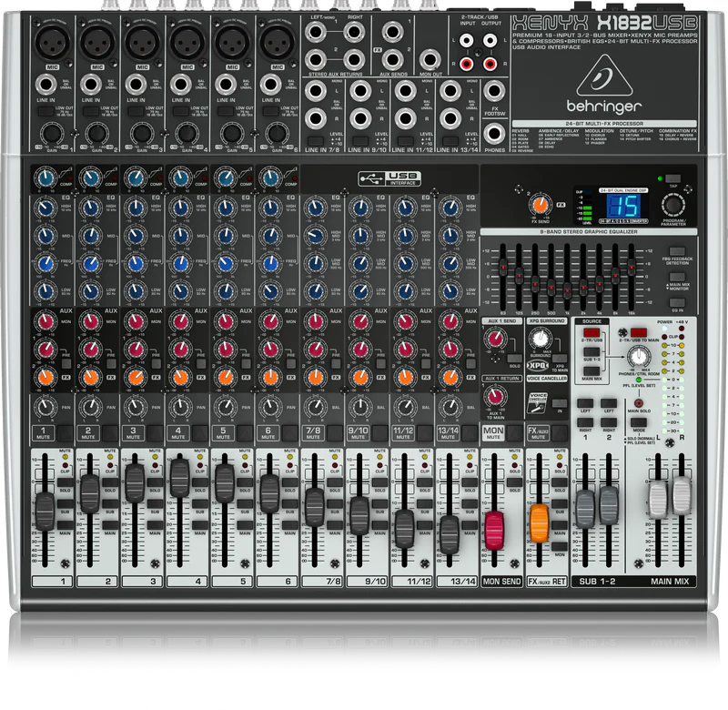Viewport: 728px width, 710px height.
Task: Click the red 2-Track Output R RCA jack
Action: (x=490, y=63)
